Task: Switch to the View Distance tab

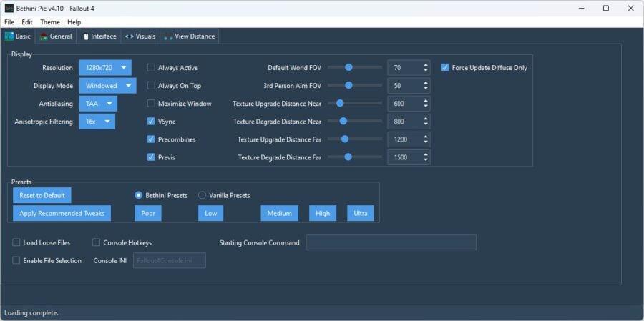Action: [190, 36]
